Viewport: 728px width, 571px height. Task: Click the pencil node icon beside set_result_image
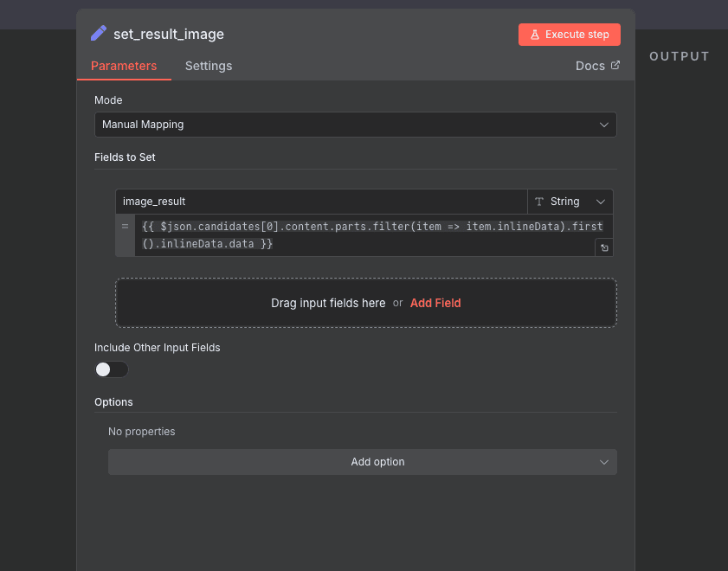click(99, 34)
